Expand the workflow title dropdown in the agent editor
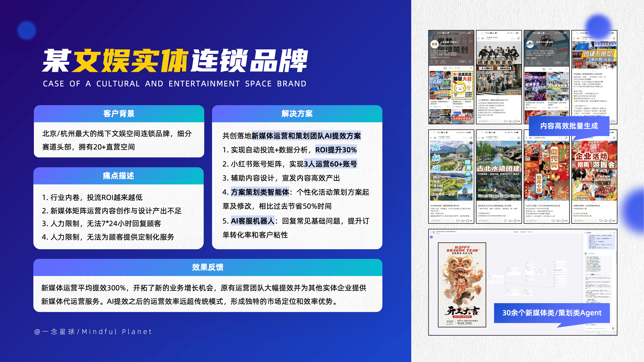Image resolution: width=644 pixels, height=362 pixels. click(x=456, y=232)
